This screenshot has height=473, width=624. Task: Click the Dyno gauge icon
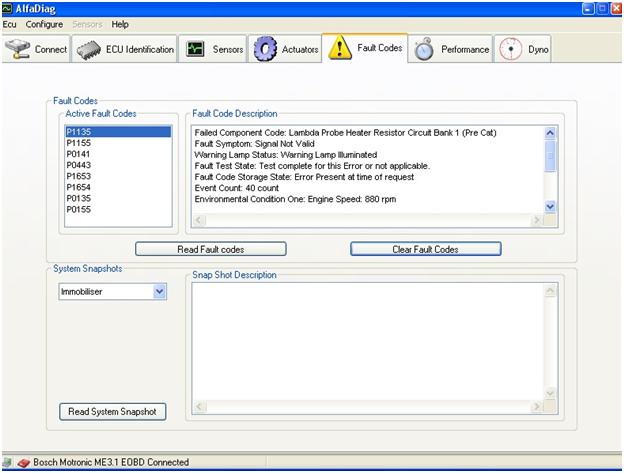510,49
